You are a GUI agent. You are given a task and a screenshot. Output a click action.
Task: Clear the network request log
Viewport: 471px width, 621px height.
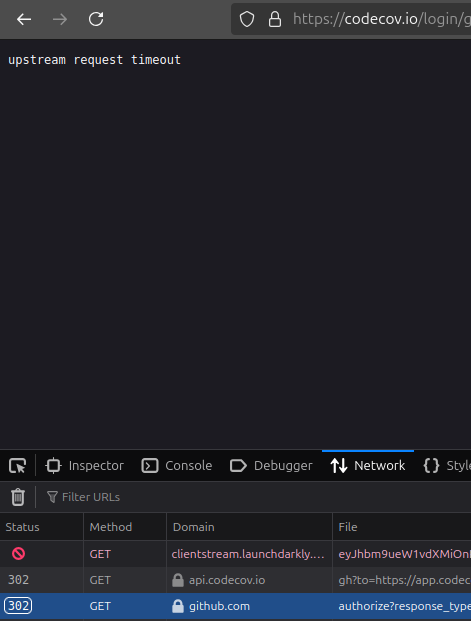tap(18, 497)
